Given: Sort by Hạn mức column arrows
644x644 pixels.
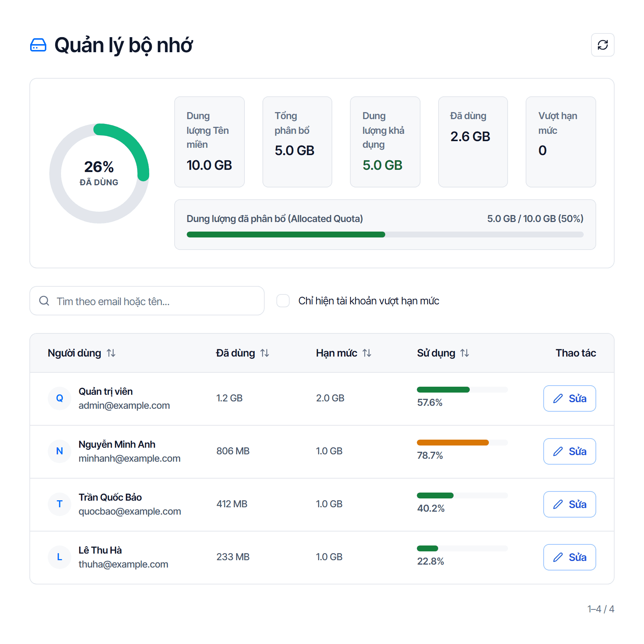Looking at the screenshot, I should 367,353.
